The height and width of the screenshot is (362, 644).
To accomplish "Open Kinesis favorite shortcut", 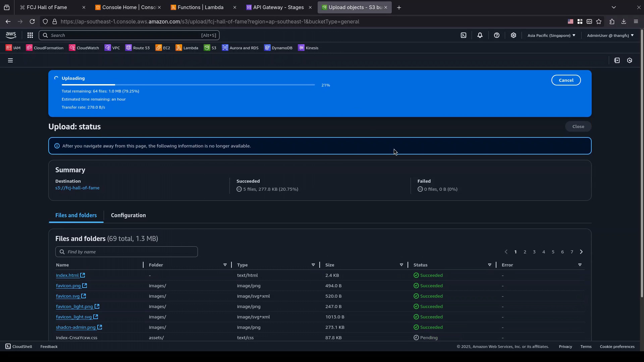I will (x=308, y=48).
